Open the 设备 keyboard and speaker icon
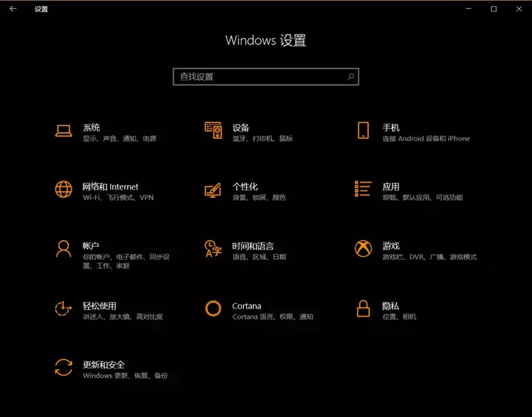Image resolution: width=532 pixels, height=417 pixels. coord(214,131)
